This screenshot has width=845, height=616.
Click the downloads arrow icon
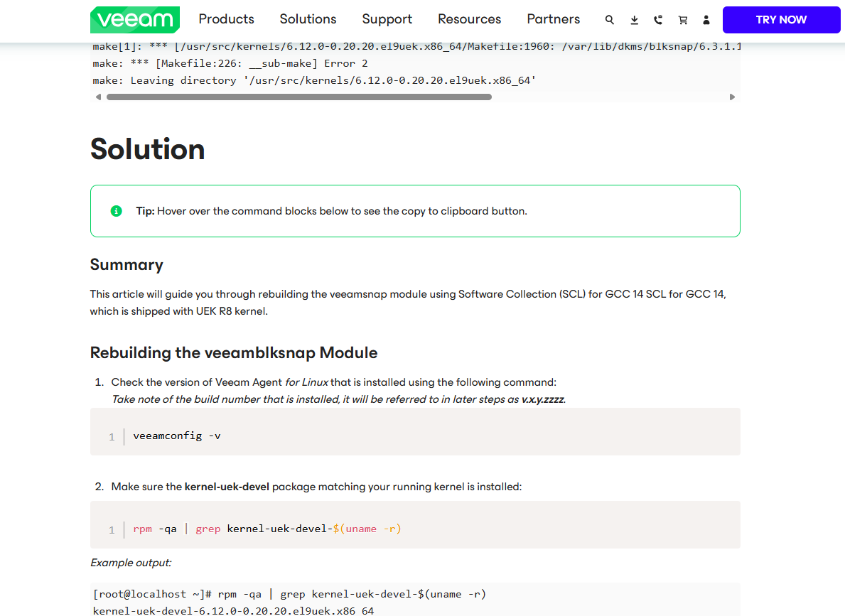coord(635,20)
